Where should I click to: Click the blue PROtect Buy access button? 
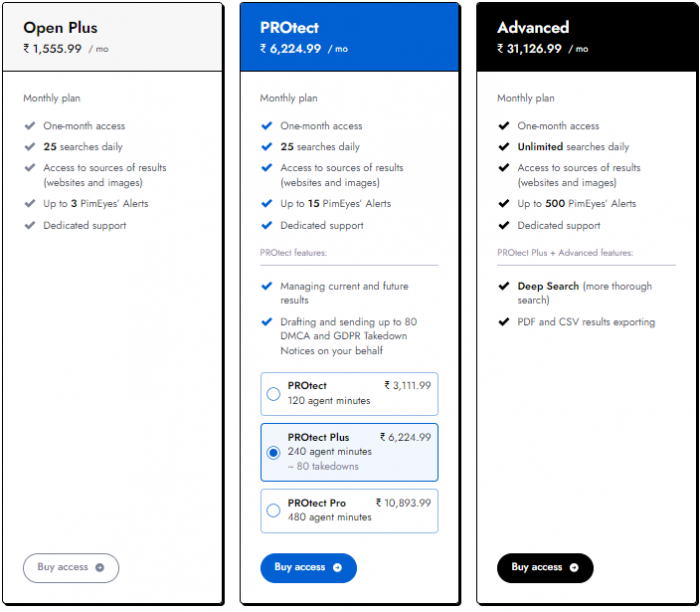pos(308,568)
